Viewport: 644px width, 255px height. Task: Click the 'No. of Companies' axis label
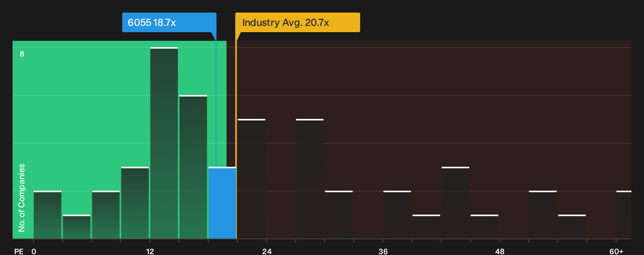22,197
